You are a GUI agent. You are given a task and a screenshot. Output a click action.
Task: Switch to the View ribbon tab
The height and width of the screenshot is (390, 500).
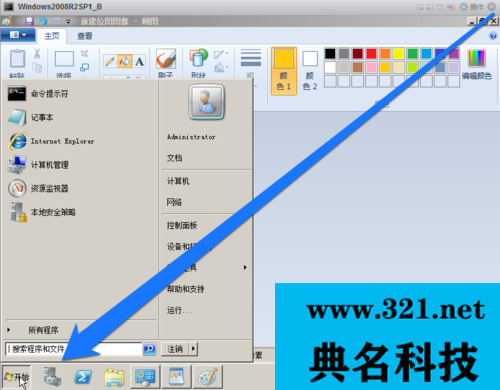(x=85, y=36)
